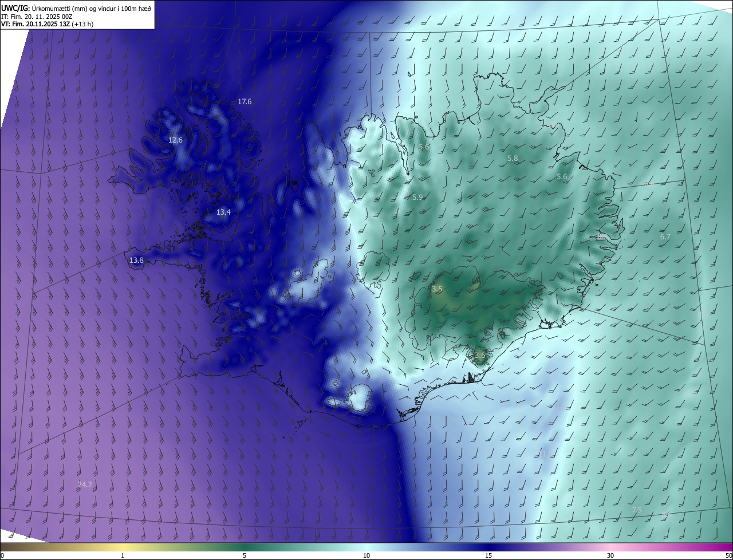Screen dimensions: 733x560
Task: Click the 13.8 value label on Snæfellsnes
Action: [x=136, y=261]
